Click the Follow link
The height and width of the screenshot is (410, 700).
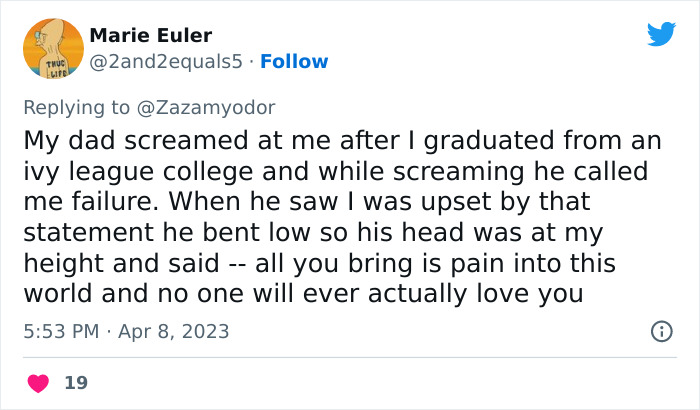coord(294,62)
